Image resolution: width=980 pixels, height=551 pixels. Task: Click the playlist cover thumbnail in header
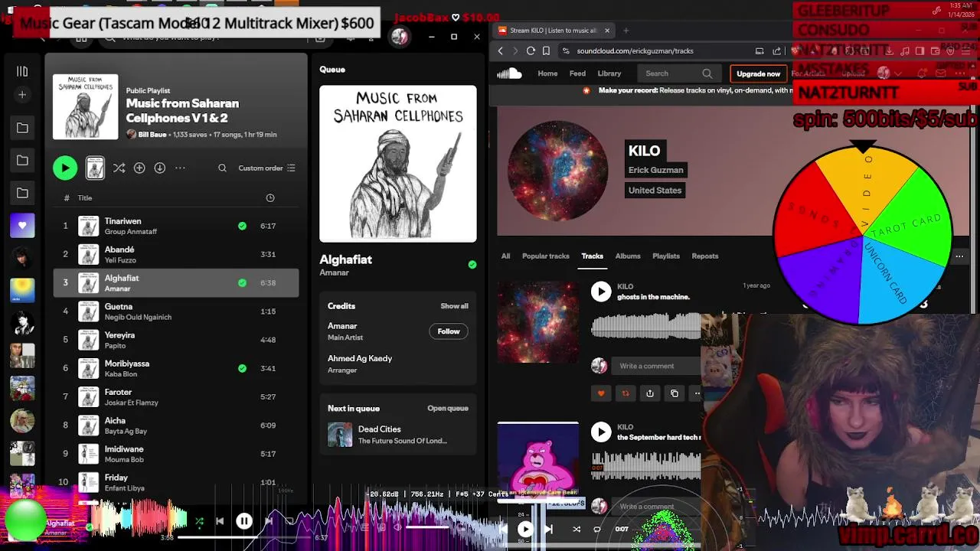(x=86, y=107)
